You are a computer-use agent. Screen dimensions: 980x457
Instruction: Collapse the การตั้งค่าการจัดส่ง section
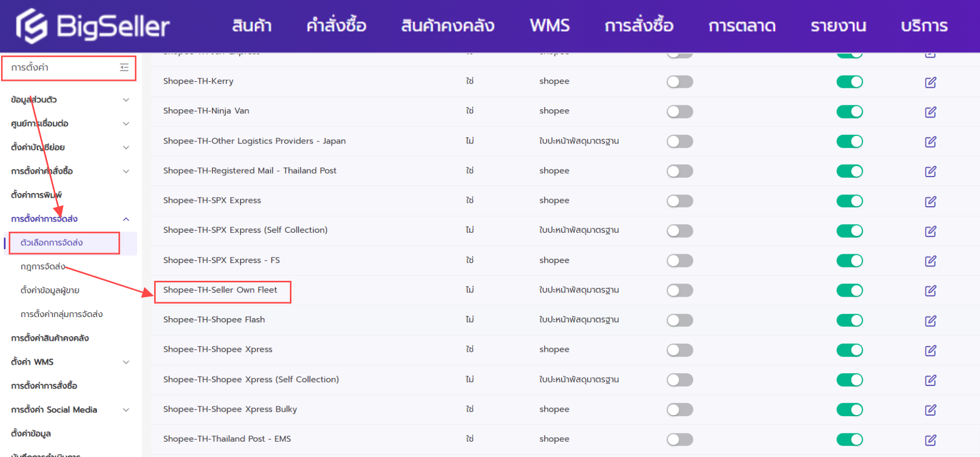(126, 219)
